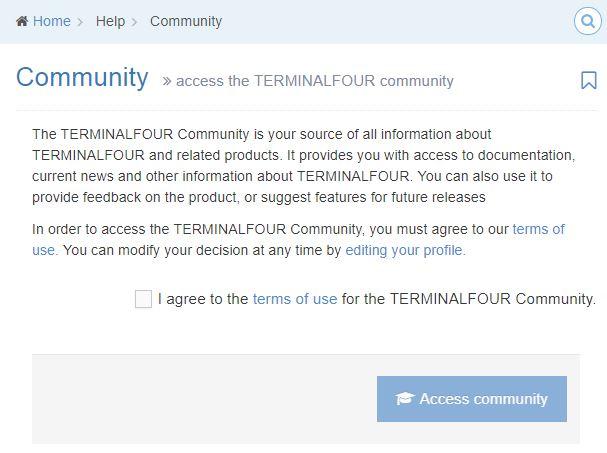Viewport: 607px width, 453px height.
Task: Click the graduation cap icon on the button
Action: pos(404,399)
